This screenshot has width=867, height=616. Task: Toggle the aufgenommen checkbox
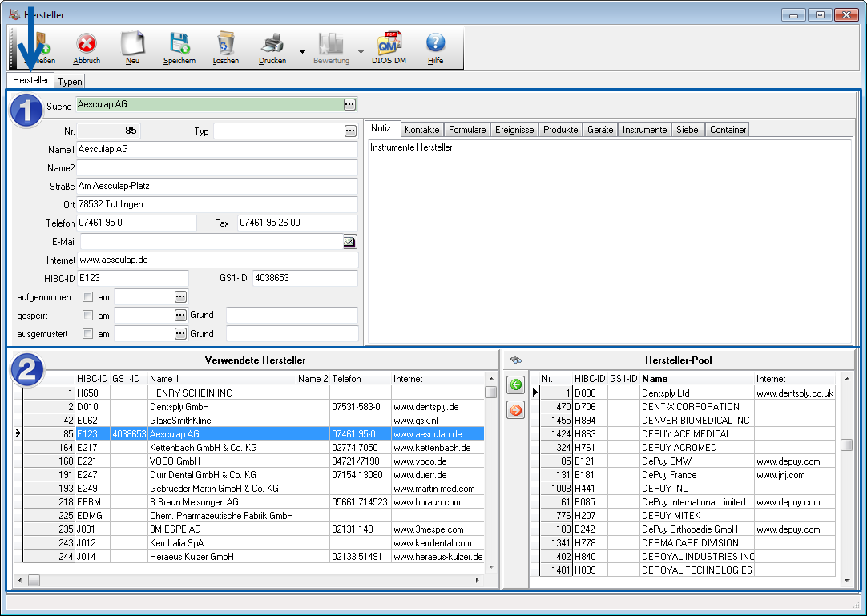pos(87,297)
